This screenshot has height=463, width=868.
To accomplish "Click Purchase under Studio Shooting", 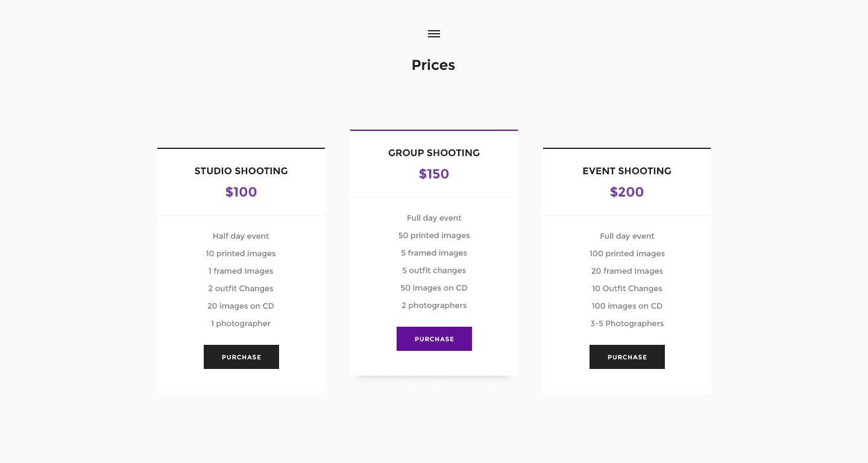I will 241,357.
